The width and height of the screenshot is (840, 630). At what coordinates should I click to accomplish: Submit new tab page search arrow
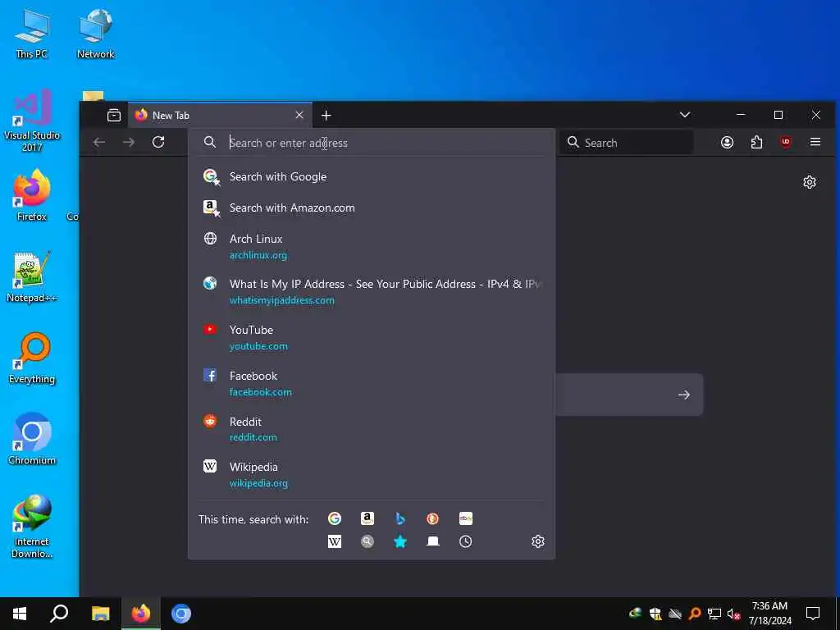(x=683, y=395)
